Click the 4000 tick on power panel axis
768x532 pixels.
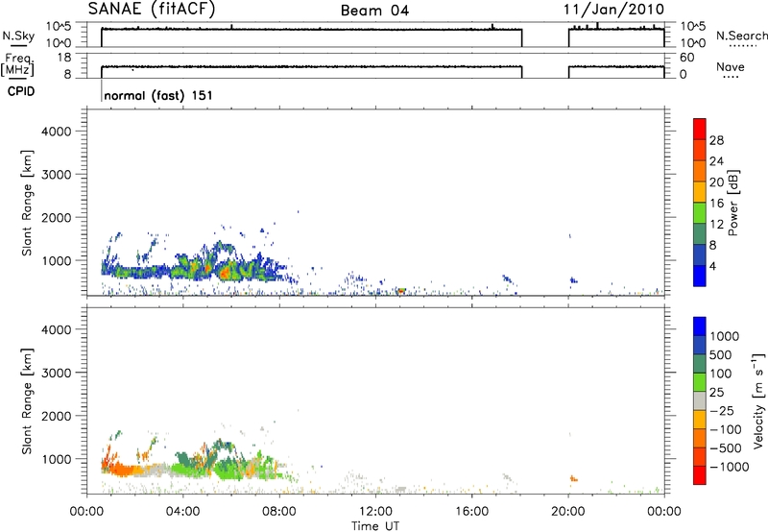(57, 132)
